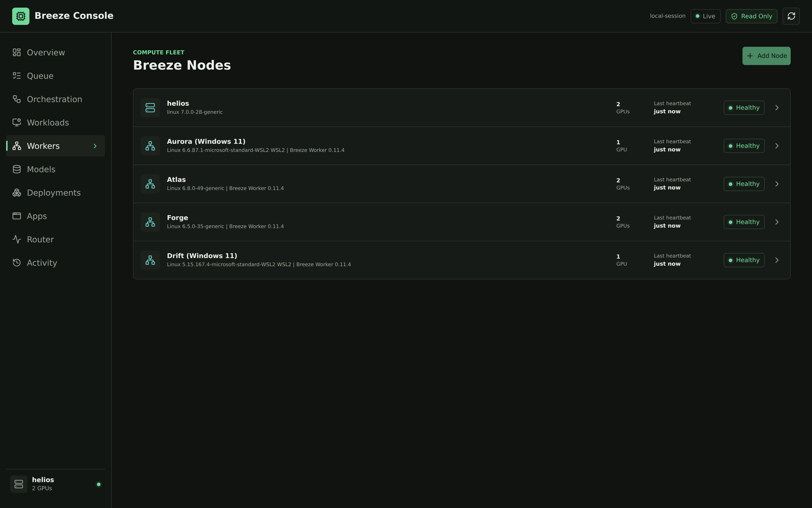Screen dimensions: 812x508
Task: Switch to the Workloads page
Action: tap(56, 122)
